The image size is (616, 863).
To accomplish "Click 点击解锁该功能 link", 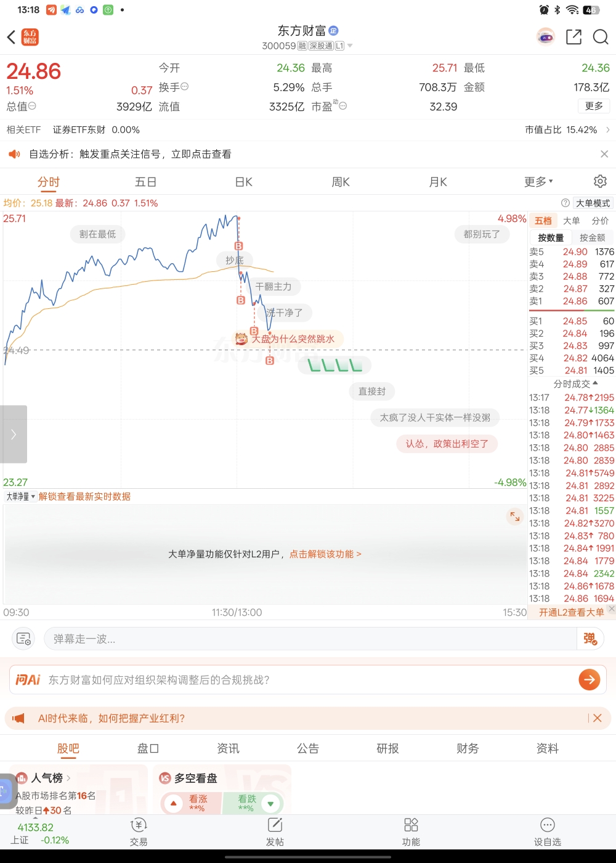I will point(325,554).
